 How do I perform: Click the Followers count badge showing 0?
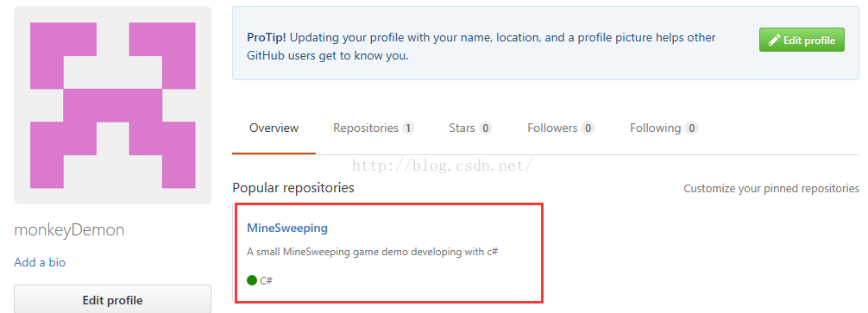pyautogui.click(x=588, y=128)
